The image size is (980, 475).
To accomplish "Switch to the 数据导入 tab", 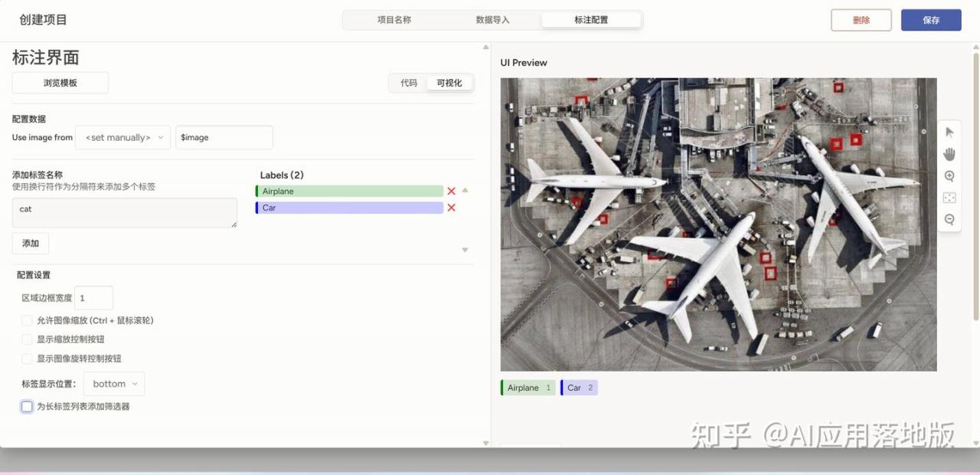I will pyautogui.click(x=492, y=20).
